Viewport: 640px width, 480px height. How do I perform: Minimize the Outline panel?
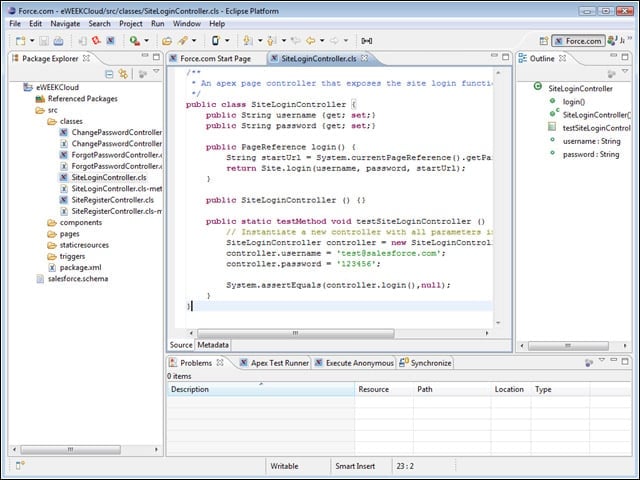tap(613, 56)
